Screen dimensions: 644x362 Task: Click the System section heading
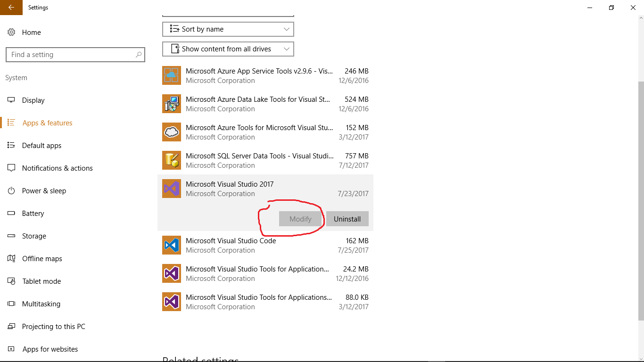coord(16,78)
